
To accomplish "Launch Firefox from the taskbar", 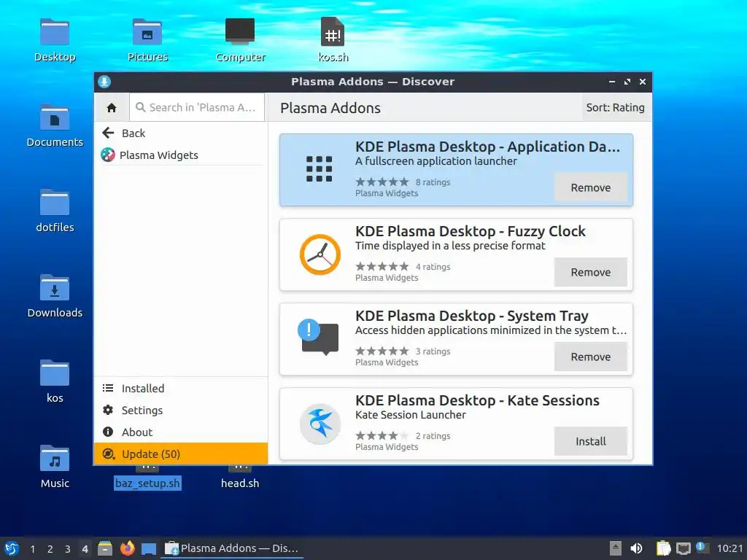I will pyautogui.click(x=127, y=548).
